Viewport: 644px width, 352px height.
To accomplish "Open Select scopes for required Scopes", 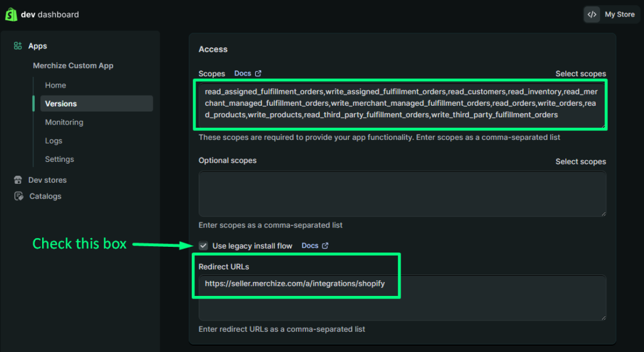I will point(580,74).
